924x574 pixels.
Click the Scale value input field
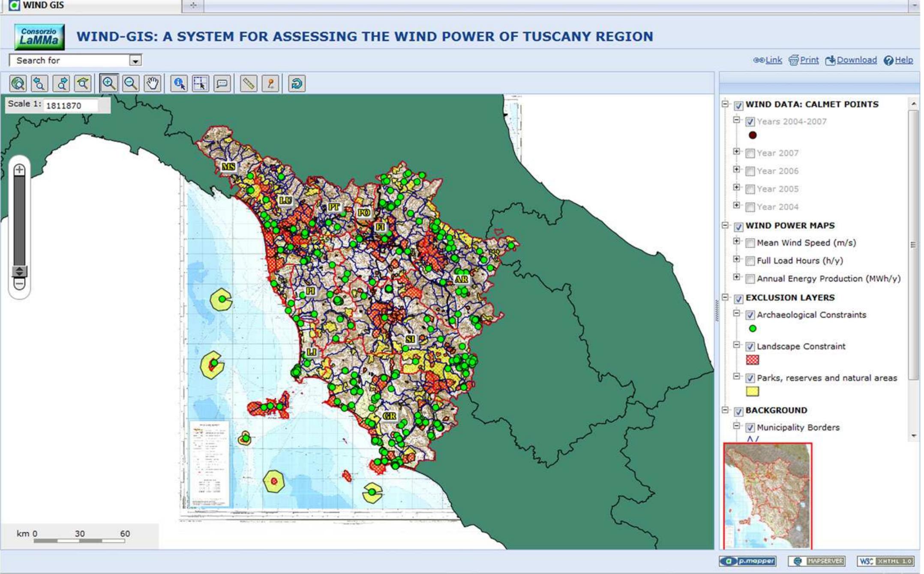coord(71,105)
